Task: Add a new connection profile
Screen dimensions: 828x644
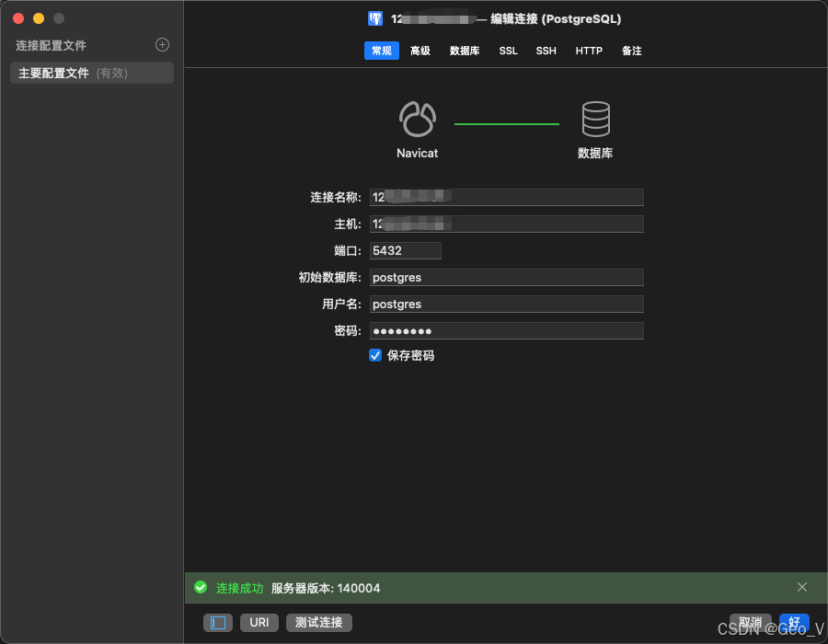Action: pyautogui.click(x=162, y=45)
